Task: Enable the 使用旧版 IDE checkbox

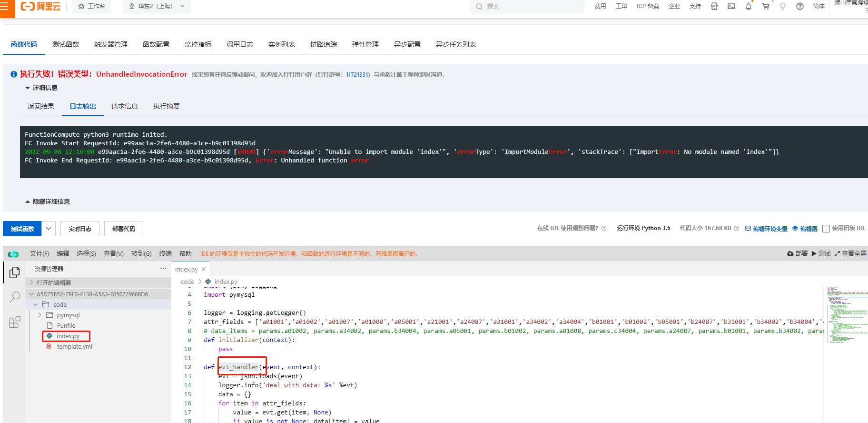Action: [826, 229]
